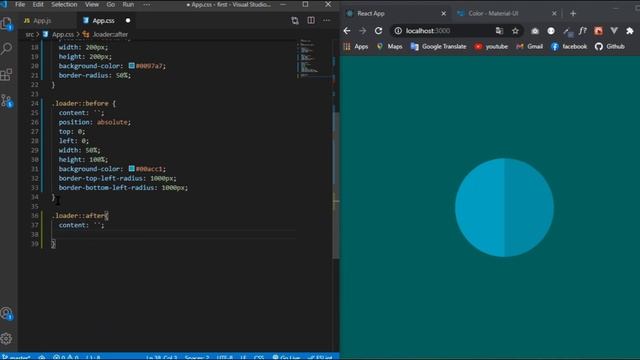Open the browser Extensions puzzle icon
The width and height of the screenshot is (640, 360).
[629, 31]
